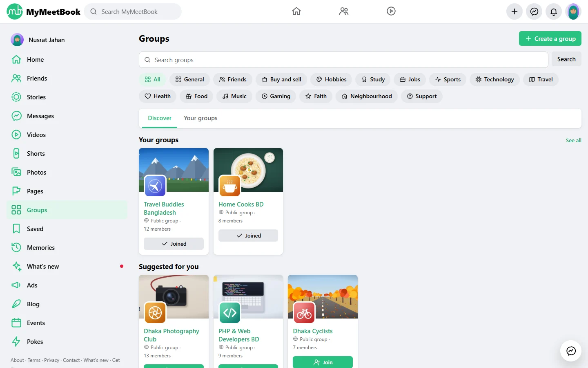Select the Discover tab
The height and width of the screenshot is (368, 588).
pyautogui.click(x=160, y=118)
